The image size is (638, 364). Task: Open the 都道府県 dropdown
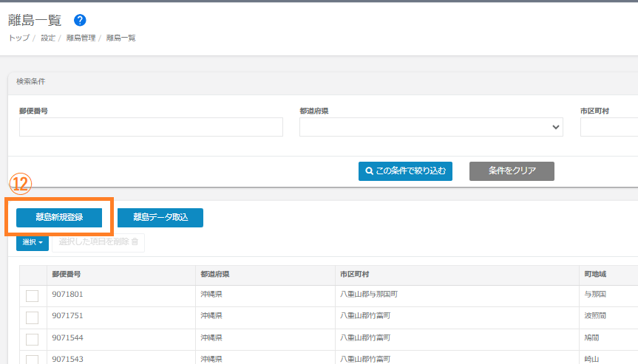point(431,127)
